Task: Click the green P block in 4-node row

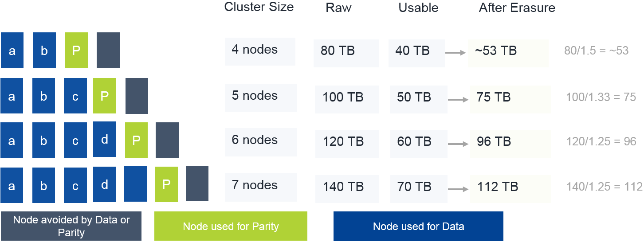Action: (76, 50)
